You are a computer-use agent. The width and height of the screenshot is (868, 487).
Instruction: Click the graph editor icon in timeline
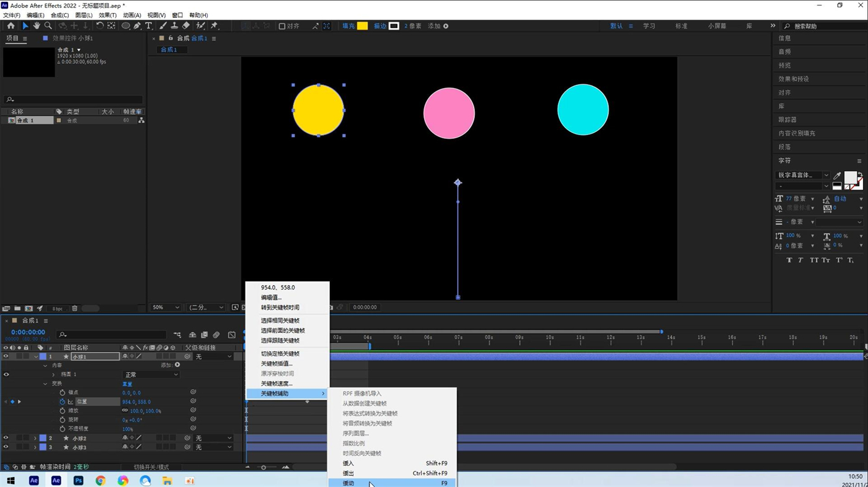click(x=232, y=335)
